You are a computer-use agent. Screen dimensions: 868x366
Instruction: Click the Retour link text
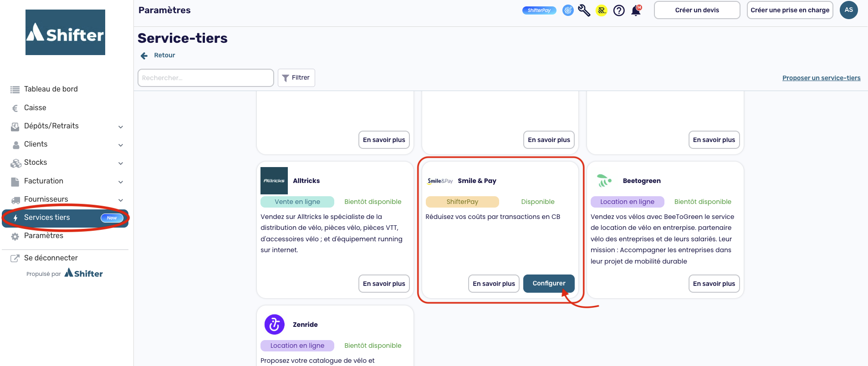(x=164, y=55)
